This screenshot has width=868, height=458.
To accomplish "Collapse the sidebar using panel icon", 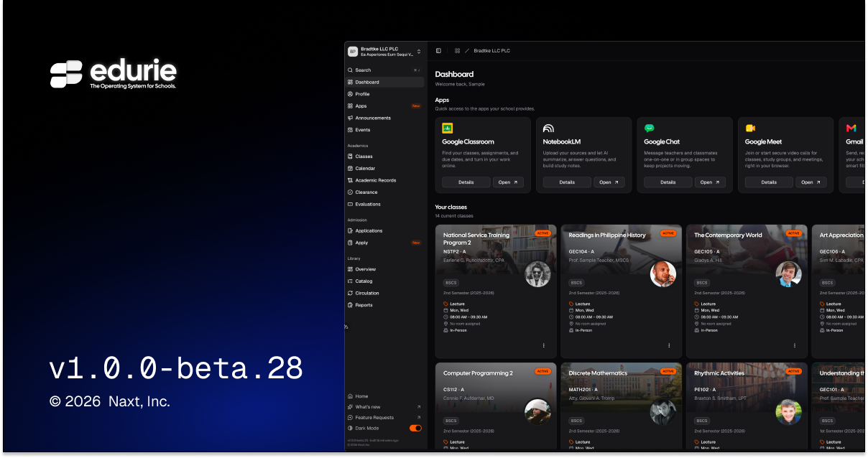I will click(x=438, y=51).
